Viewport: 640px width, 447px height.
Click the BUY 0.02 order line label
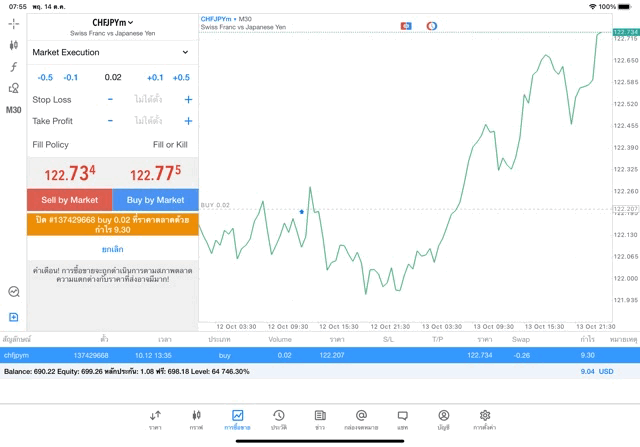tap(215, 205)
